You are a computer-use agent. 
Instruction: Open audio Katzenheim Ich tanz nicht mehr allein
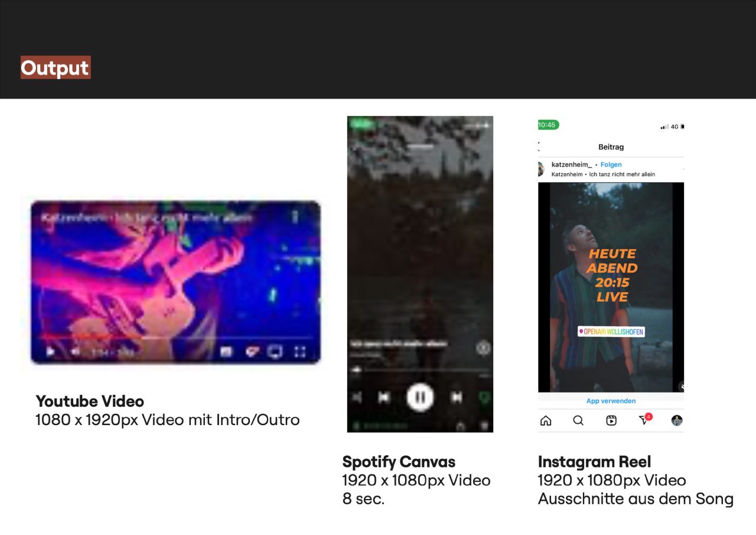click(x=603, y=174)
